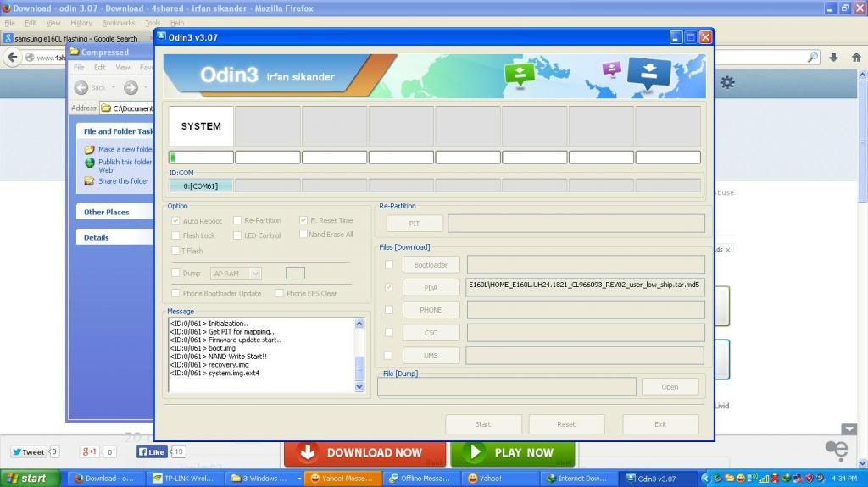Click the PDA file path field

pyautogui.click(x=585, y=287)
